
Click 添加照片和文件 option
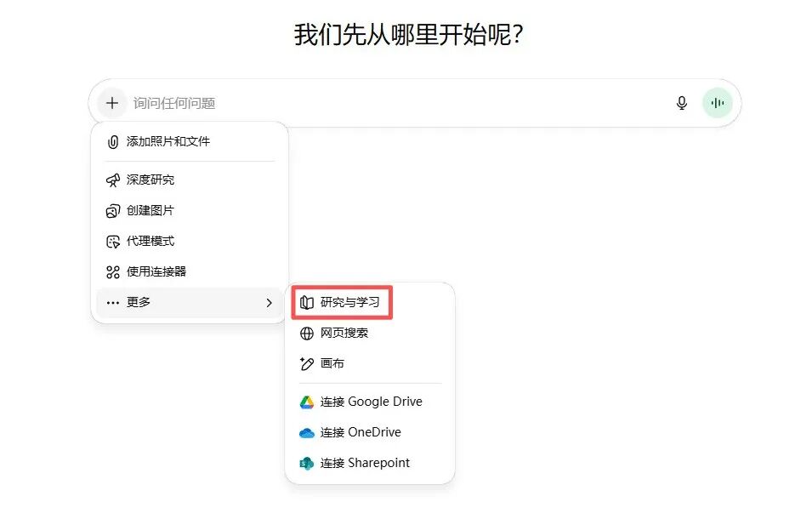168,142
